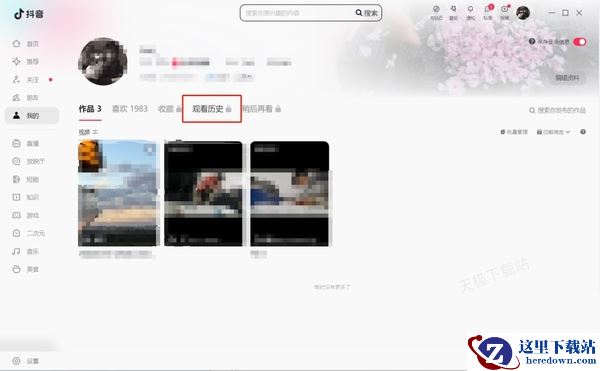Image resolution: width=600 pixels, height=371 pixels.
Task: Open the 壁纸 wallpaper icon in top bar
Action: click(x=453, y=12)
